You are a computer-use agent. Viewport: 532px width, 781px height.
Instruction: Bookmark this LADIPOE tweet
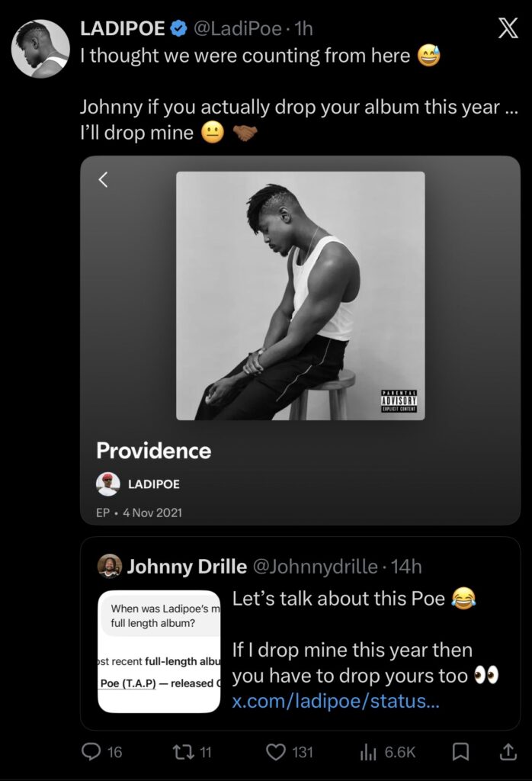coord(460,752)
